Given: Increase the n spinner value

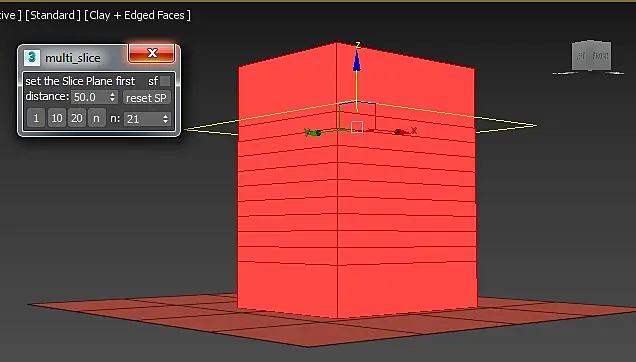Looking at the screenshot, I should pyautogui.click(x=165, y=116).
